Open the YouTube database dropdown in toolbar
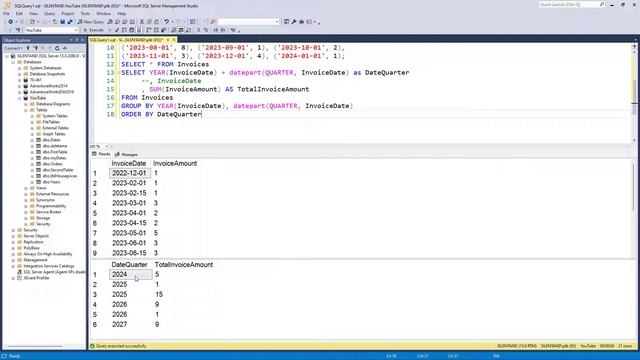This screenshot has width=640, height=360. [76, 30]
